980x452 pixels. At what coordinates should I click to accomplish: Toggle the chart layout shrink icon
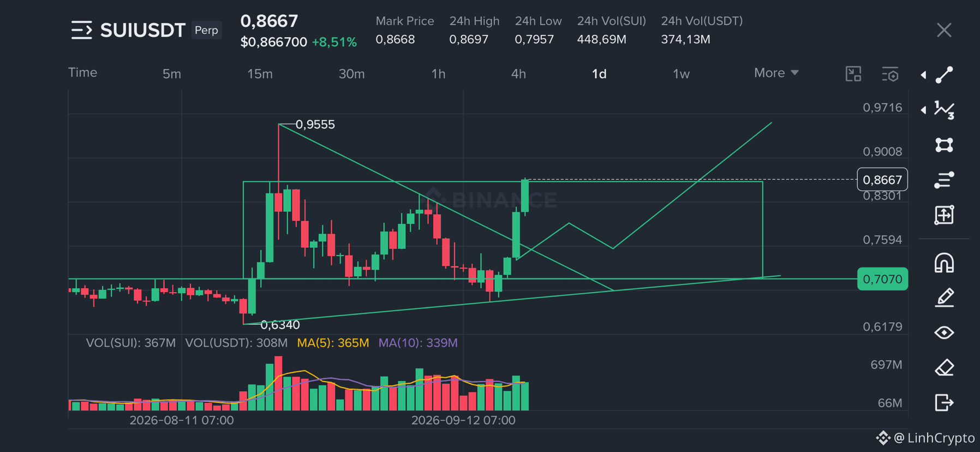(x=853, y=74)
